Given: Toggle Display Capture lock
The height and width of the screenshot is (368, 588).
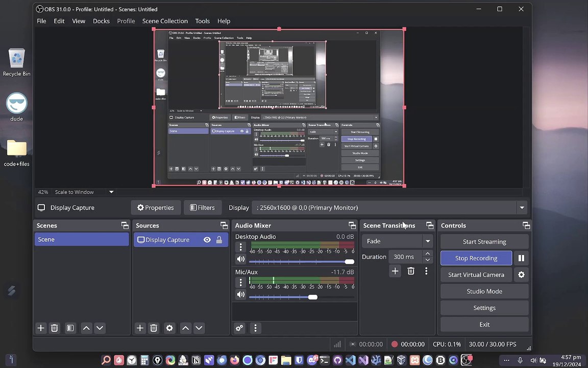Looking at the screenshot, I should pos(219,240).
